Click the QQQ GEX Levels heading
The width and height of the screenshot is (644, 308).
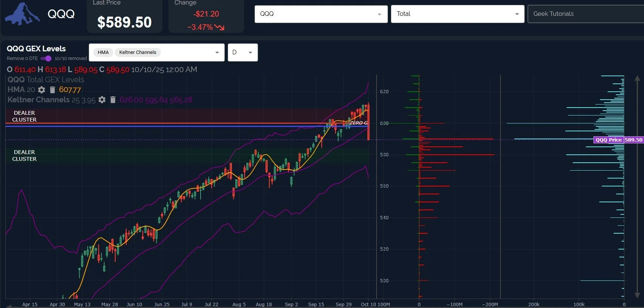[36, 49]
